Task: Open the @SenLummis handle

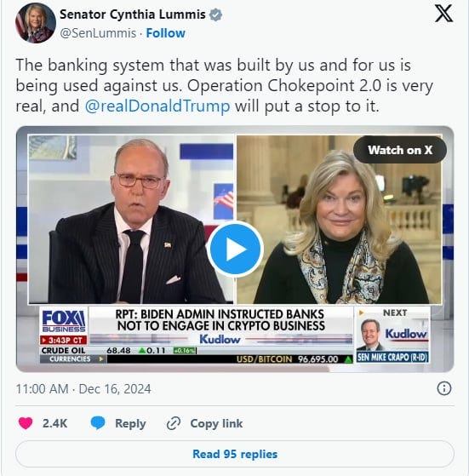Action: pyautogui.click(x=98, y=33)
